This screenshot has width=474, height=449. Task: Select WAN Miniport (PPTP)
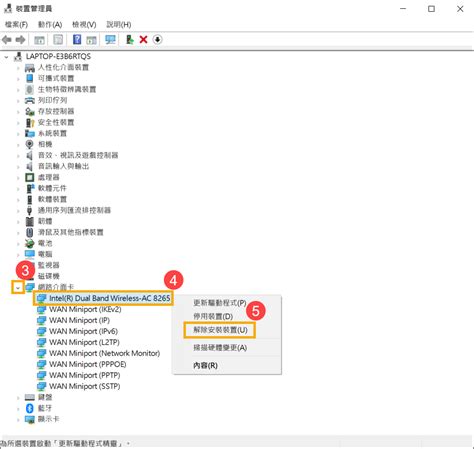[x=85, y=375]
